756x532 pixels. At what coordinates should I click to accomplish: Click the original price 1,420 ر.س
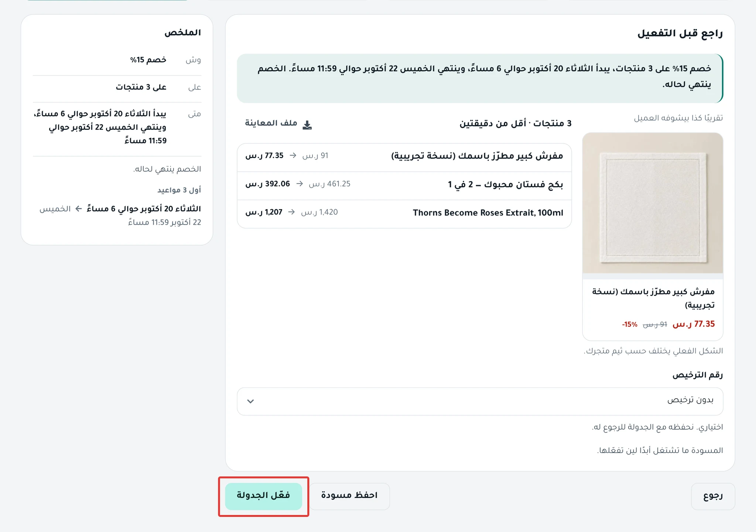point(319,212)
